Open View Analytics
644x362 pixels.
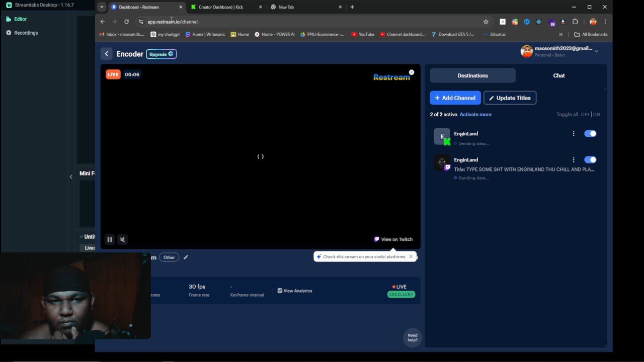295,291
